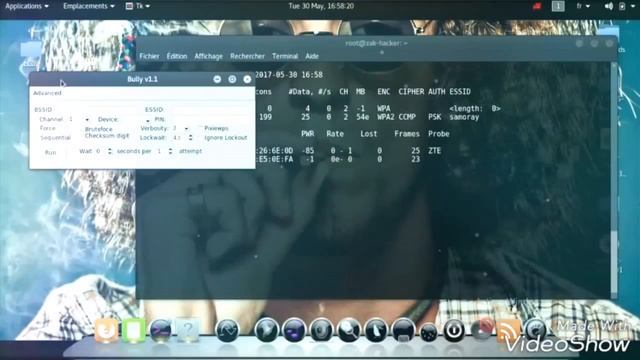This screenshot has width=640, height=360.
Task: Open the Fichier menu in the terminal
Action: (149, 56)
